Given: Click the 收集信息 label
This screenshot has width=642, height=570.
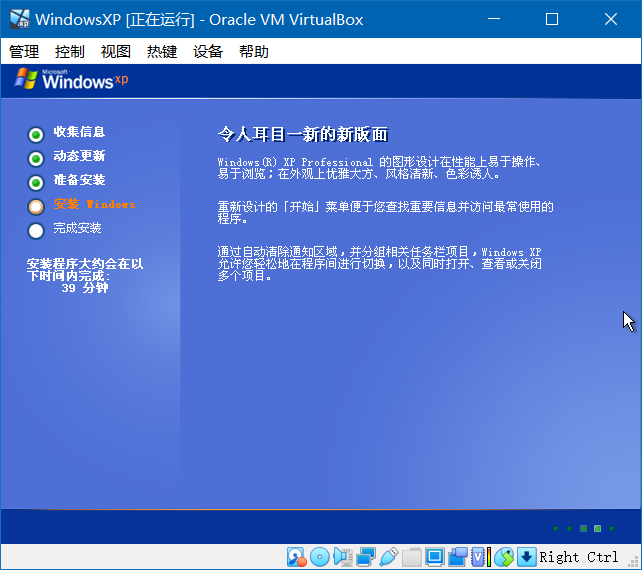Looking at the screenshot, I should click(79, 132).
